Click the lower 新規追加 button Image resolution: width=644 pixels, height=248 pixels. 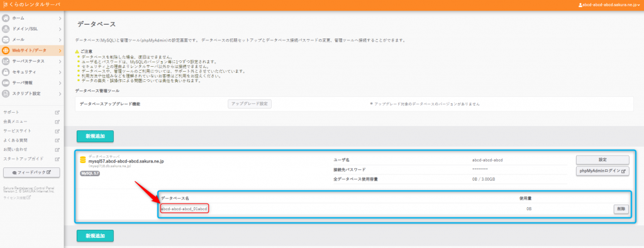coord(96,235)
